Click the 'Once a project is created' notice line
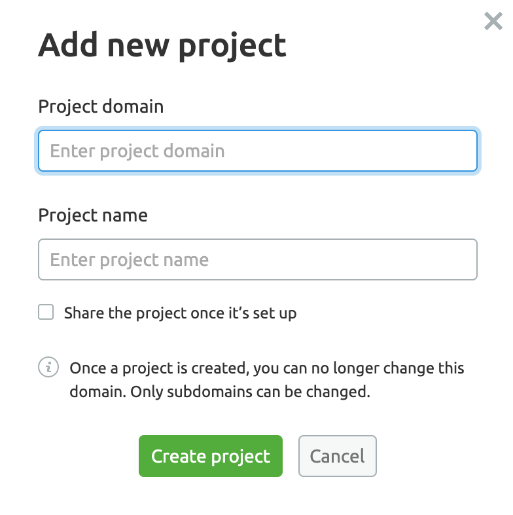Viewport: 513px width, 515px height. click(267, 369)
